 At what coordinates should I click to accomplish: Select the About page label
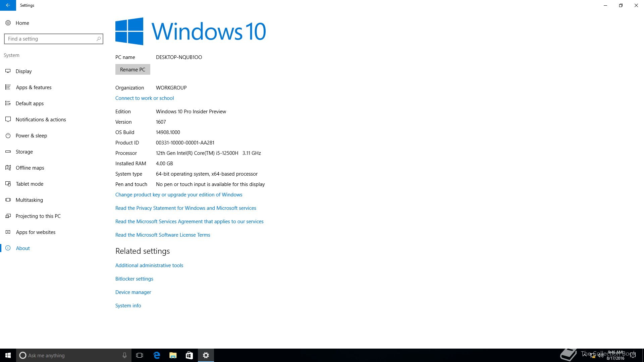[x=23, y=248]
